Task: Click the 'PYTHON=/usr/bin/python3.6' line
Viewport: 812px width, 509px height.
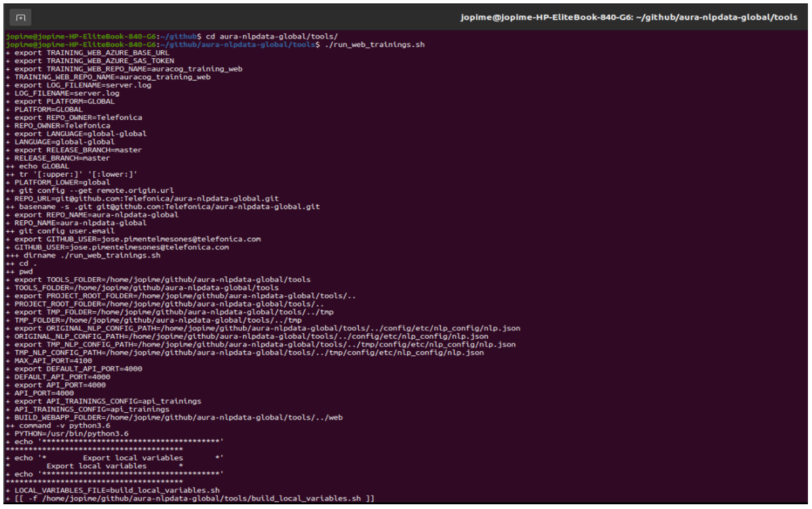Action: point(67,434)
